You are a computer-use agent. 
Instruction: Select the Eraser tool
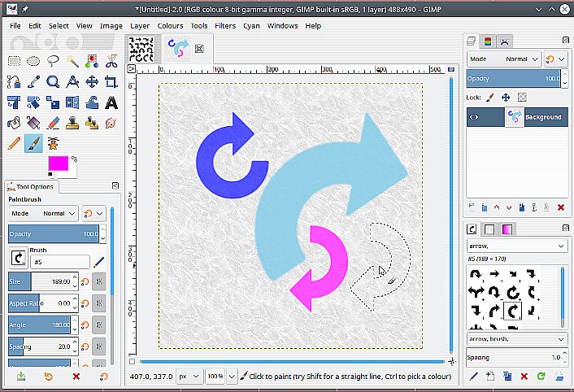pos(53,123)
